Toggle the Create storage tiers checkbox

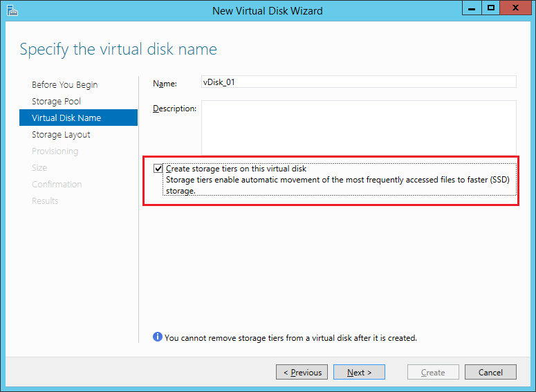158,169
